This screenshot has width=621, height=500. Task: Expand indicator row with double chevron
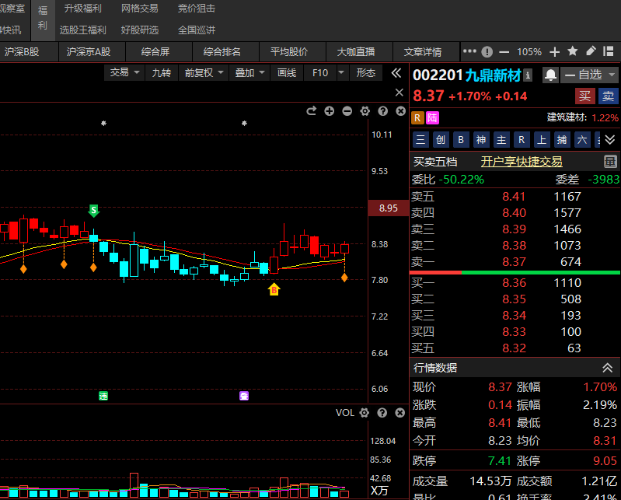(610, 139)
